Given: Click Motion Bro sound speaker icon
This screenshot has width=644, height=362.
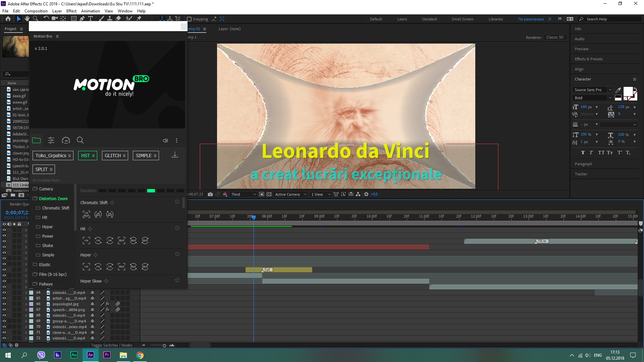Looking at the screenshot, I should pos(165,141).
